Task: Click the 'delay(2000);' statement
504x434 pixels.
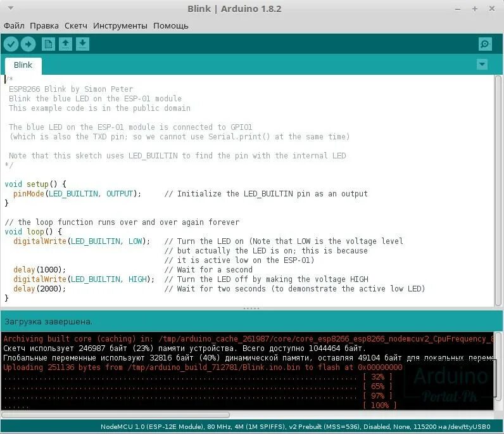Action: tap(39, 288)
